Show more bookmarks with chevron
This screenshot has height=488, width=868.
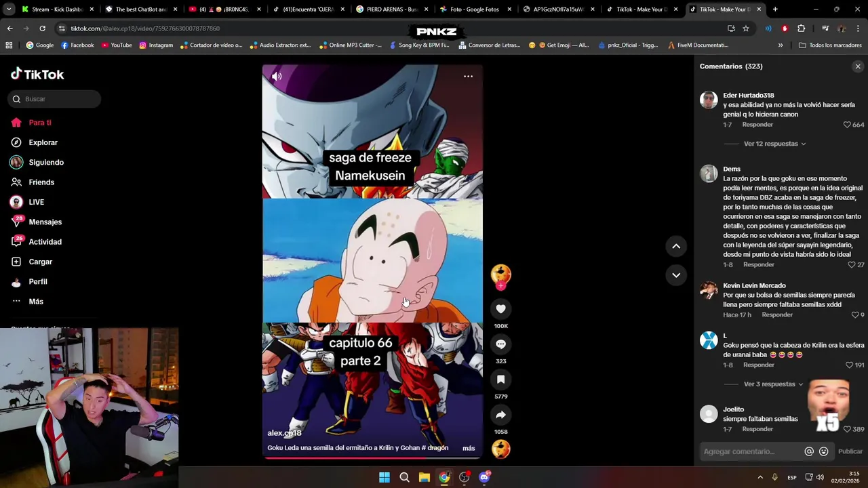(x=781, y=45)
